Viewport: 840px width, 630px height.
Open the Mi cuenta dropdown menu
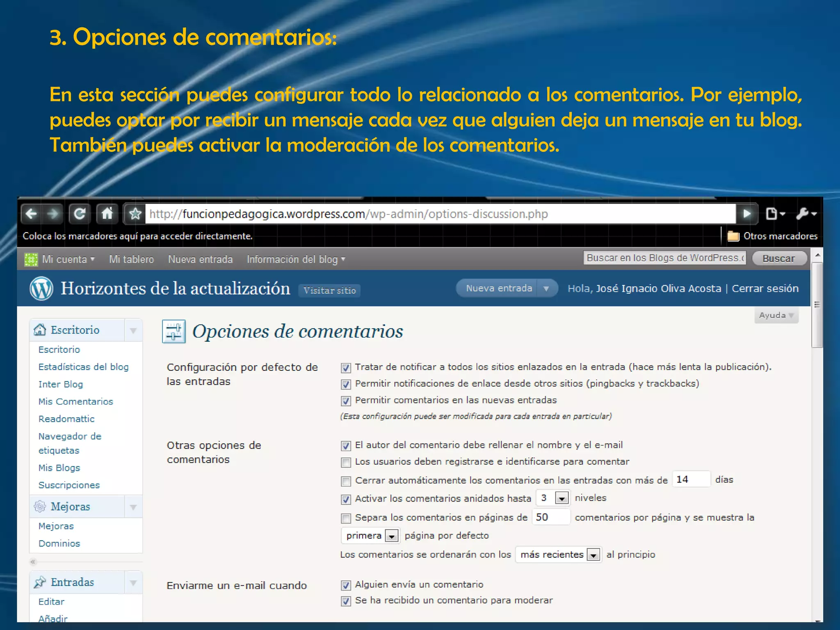tap(68, 259)
